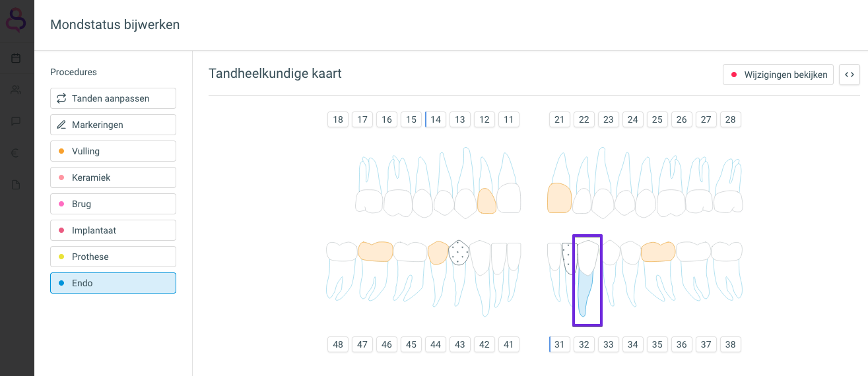Open the patients icon in the sidebar
Screen dimensions: 868x376
coord(17,90)
